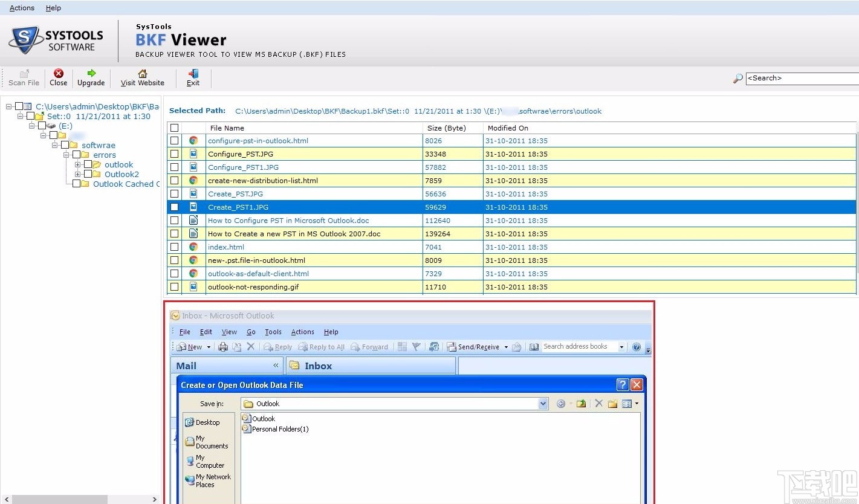This screenshot has width=859, height=504.
Task: Click the image icon beside Configure_PST.JPG
Action: click(x=193, y=153)
